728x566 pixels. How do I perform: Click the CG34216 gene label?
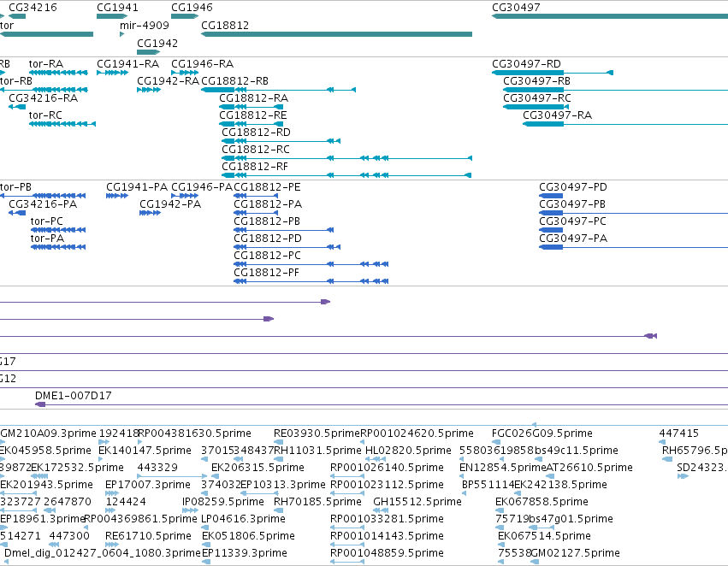33,8
